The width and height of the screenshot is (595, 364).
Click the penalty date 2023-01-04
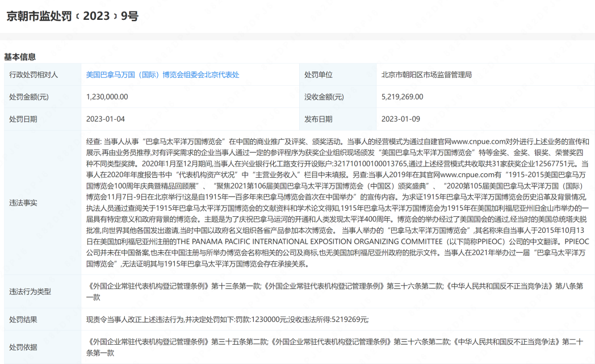(x=105, y=119)
